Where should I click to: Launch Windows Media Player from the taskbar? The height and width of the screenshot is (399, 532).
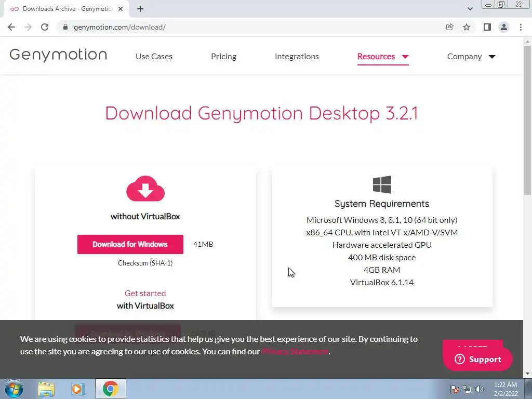coord(77,389)
